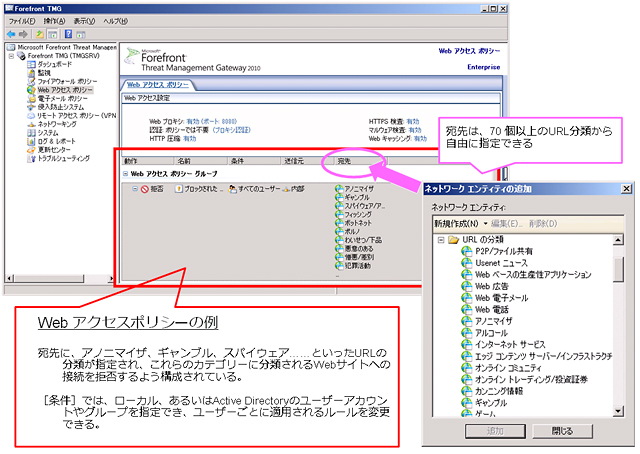The image size is (640, 454).
Task: Click 犯罪活動 in the rule destination list
Action: [x=358, y=266]
